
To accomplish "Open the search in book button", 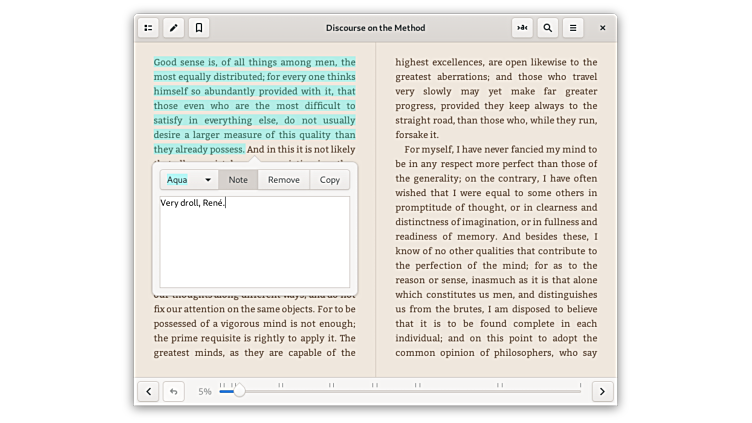I will (547, 28).
